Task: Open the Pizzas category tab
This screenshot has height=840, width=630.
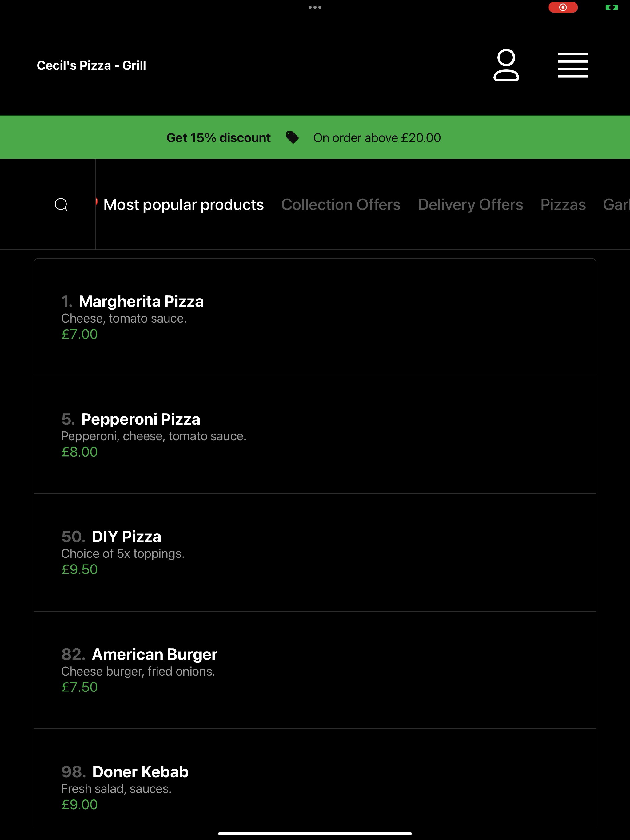Action: [x=563, y=205]
